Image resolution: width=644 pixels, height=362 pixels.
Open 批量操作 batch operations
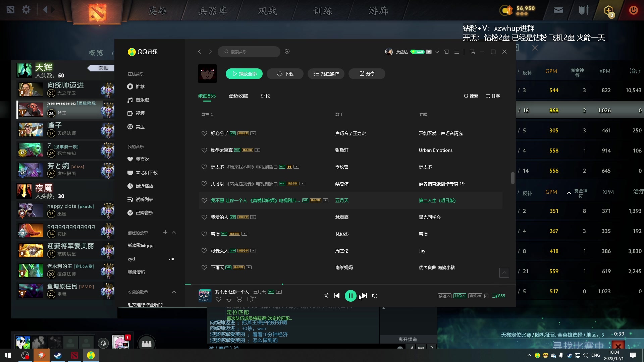(326, 74)
